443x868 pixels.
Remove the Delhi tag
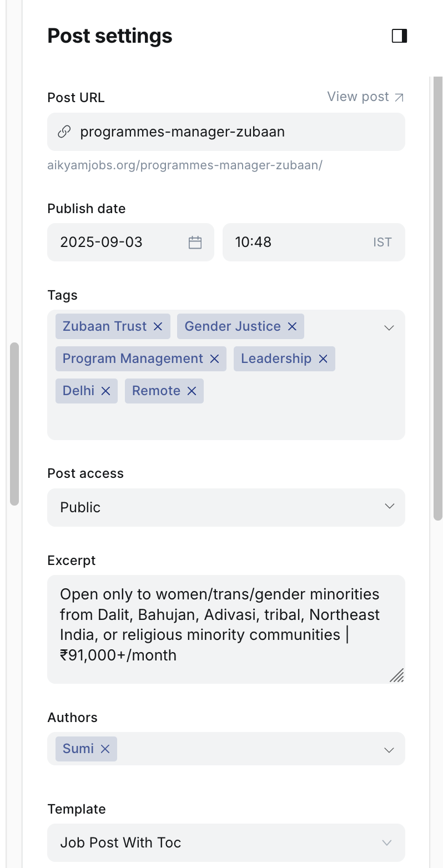pos(105,391)
